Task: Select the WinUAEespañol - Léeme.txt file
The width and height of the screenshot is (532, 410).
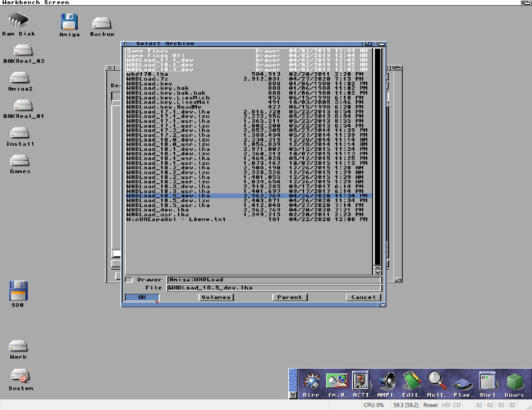Action: 248,220
